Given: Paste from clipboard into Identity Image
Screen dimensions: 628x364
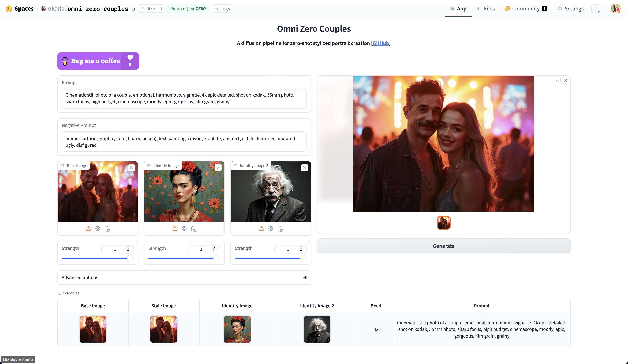Looking at the screenshot, I should [x=194, y=229].
